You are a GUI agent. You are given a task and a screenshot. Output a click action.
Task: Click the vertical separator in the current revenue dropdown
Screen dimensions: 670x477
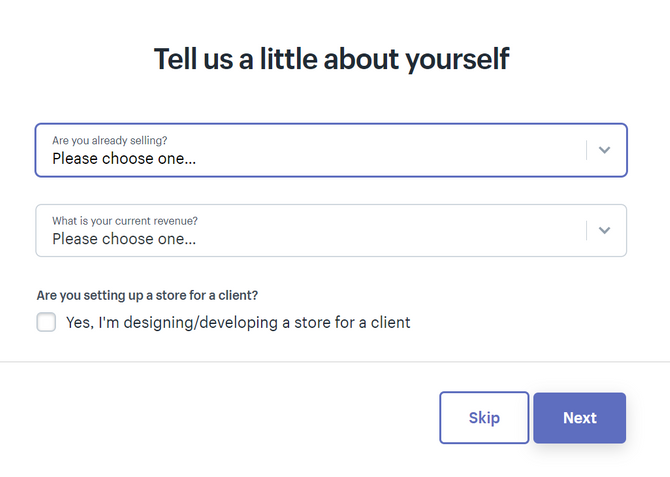click(586, 230)
